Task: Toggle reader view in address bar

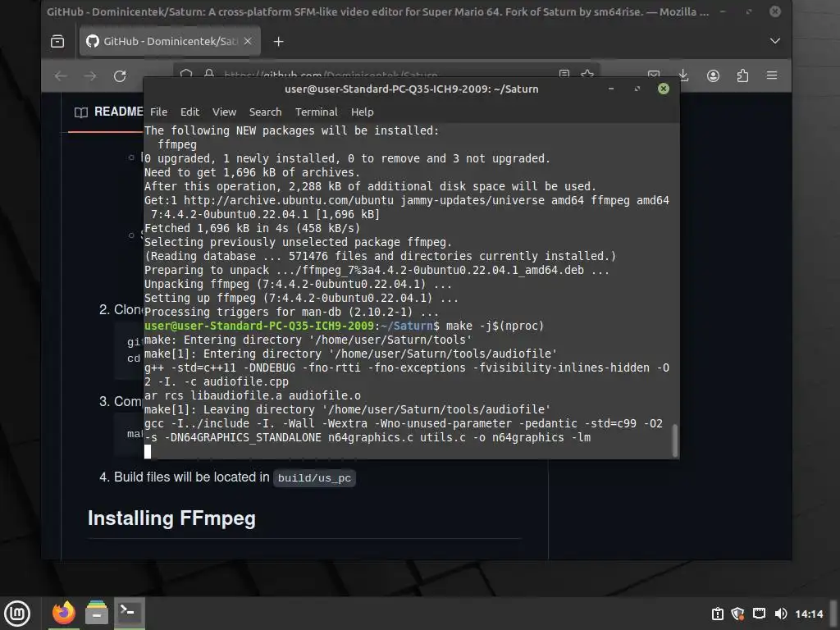Action: point(564,73)
